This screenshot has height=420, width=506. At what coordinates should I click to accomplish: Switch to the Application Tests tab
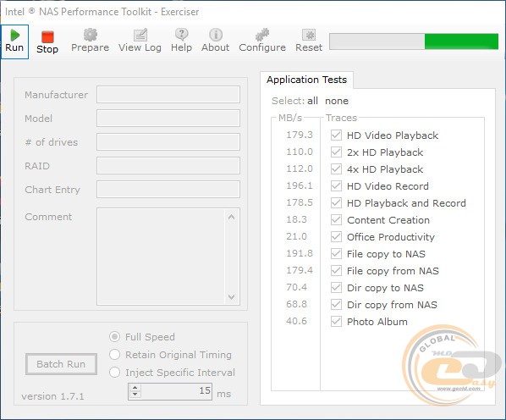(x=306, y=80)
